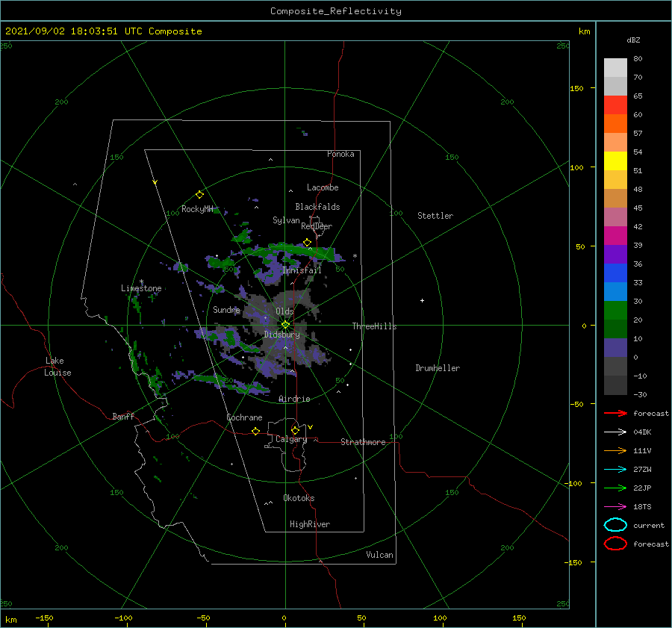Click the yellow diamond marker below Cochrane
This screenshot has height=628, width=672.
tap(255, 431)
